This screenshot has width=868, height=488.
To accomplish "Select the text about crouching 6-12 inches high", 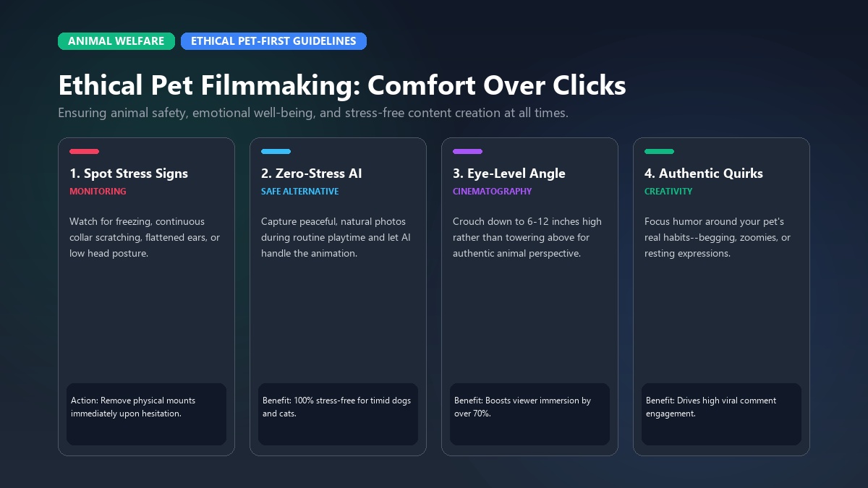I will pyautogui.click(x=527, y=237).
